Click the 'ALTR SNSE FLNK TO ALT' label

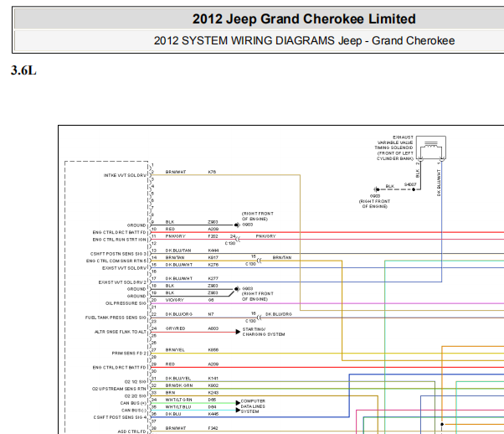[x=121, y=332]
